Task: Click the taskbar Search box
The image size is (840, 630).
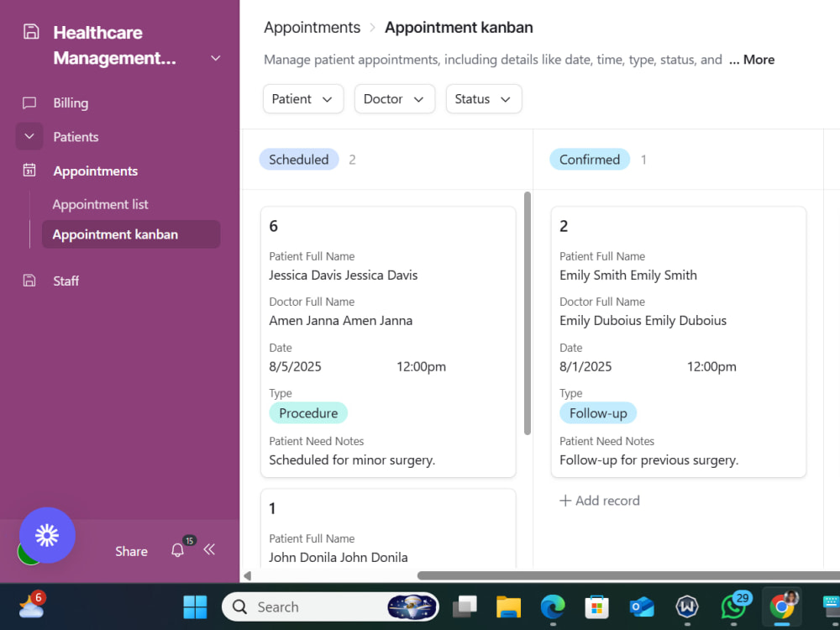Action: click(x=330, y=606)
